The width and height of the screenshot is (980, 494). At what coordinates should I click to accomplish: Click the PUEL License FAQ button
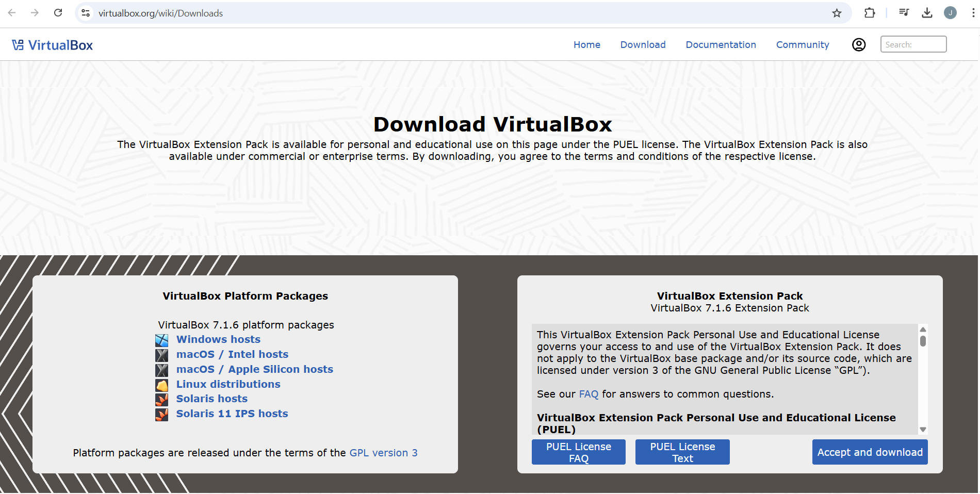coord(579,452)
